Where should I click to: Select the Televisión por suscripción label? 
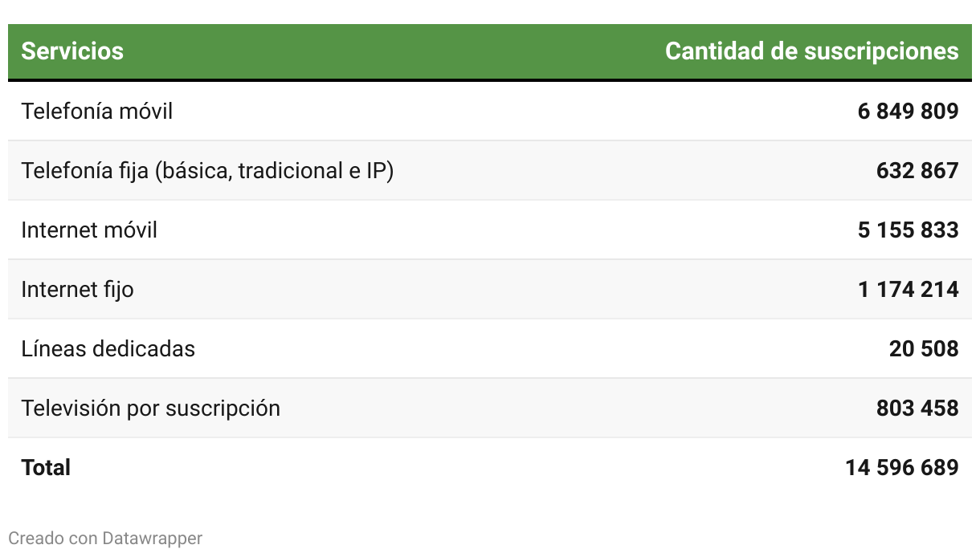(150, 408)
